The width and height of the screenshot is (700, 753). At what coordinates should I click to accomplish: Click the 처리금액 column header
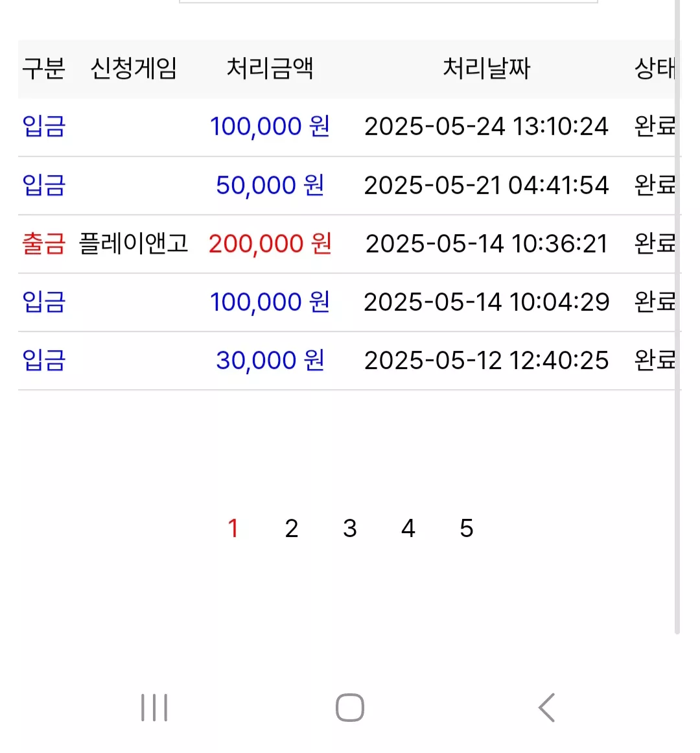point(270,68)
